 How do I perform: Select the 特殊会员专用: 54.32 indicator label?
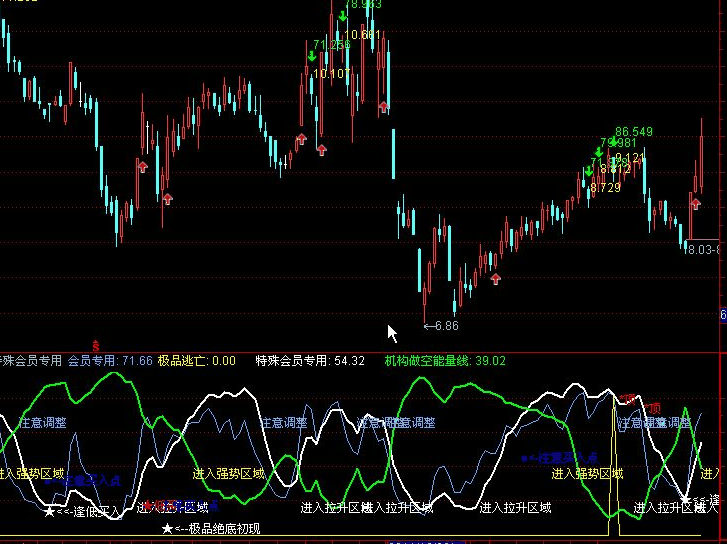[310, 360]
